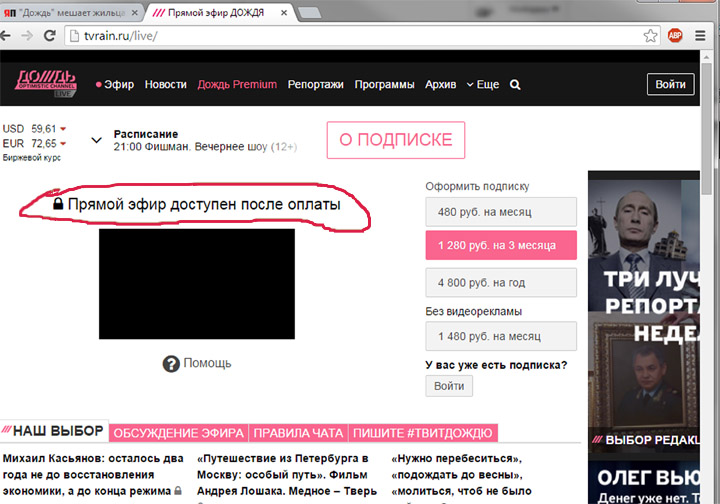Choose 480 руб. на месяц subscription

point(501,212)
